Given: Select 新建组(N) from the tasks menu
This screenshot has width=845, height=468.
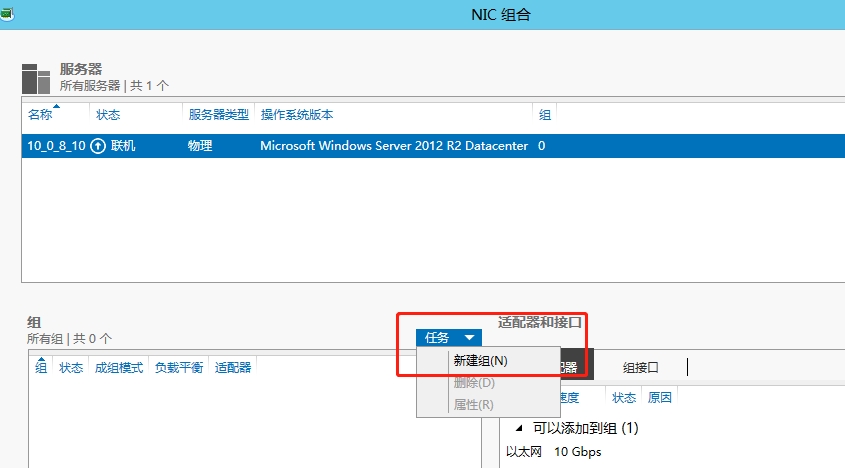Looking at the screenshot, I should (480, 361).
